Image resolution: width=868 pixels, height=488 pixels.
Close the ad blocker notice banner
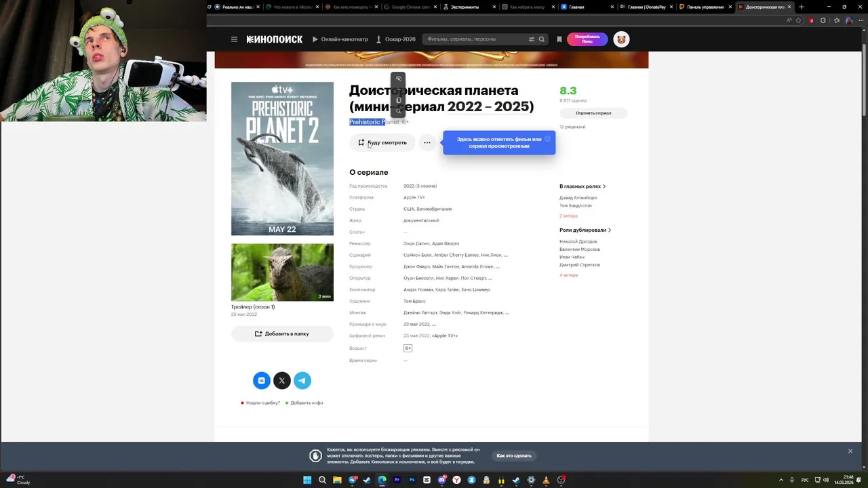click(850, 451)
